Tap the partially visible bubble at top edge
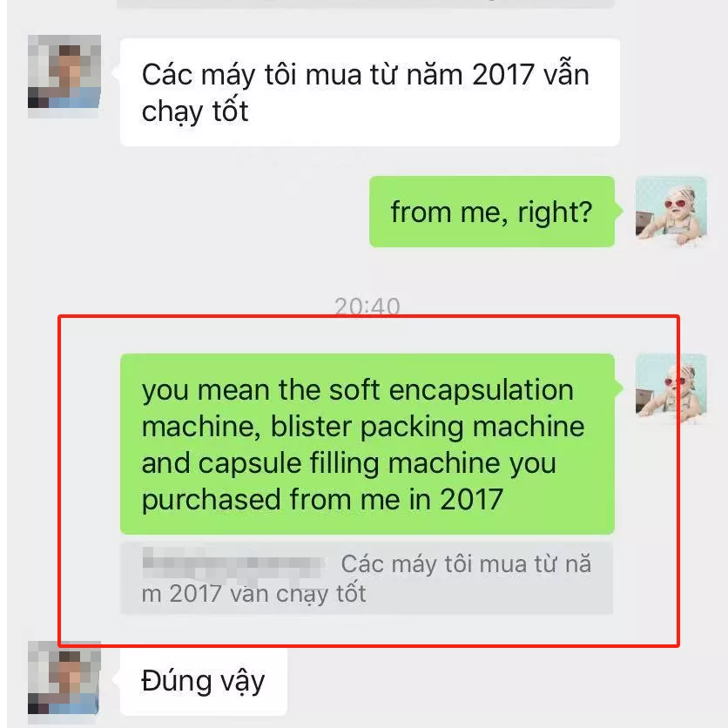The height and width of the screenshot is (728, 728). pyautogui.click(x=367, y=3)
